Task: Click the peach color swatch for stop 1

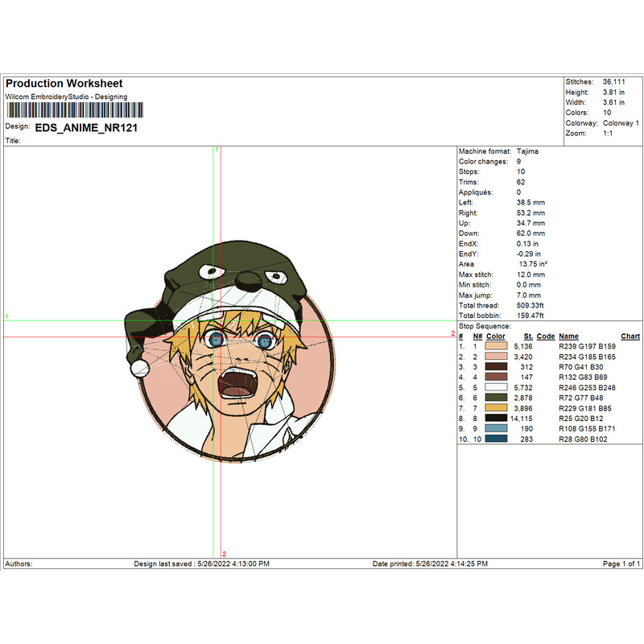Action: click(x=497, y=345)
